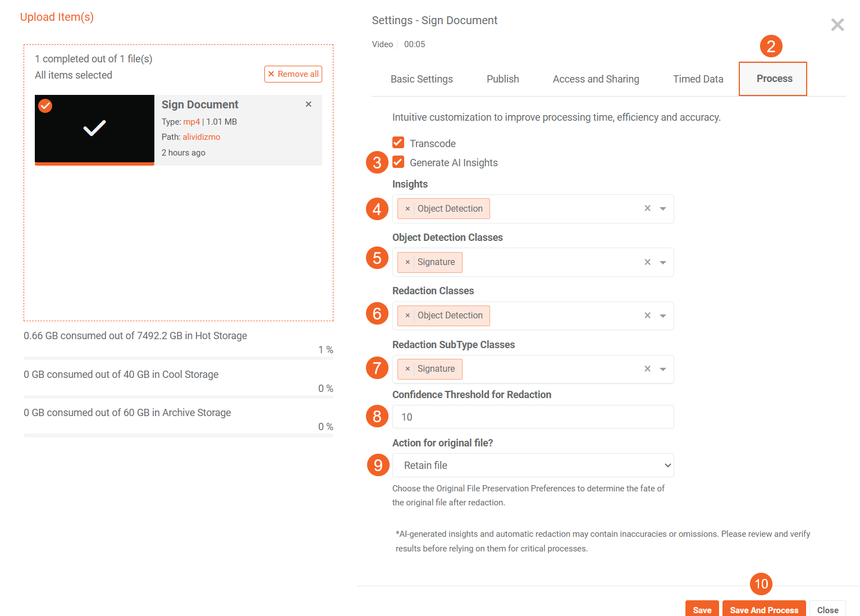
Task: Deselect the Sign Document video checkmark
Action: pos(45,106)
